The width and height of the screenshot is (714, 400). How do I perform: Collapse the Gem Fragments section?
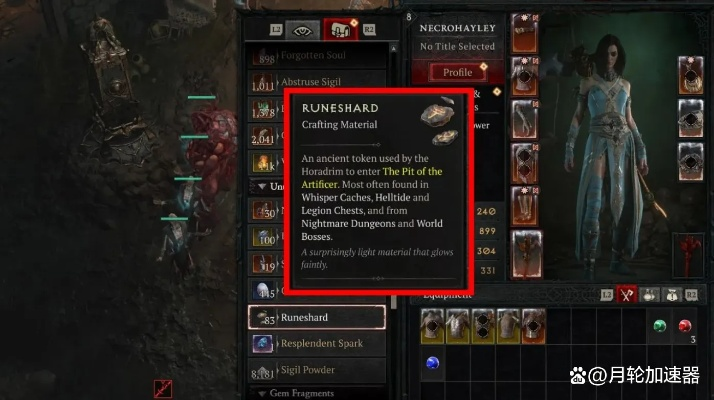point(262,393)
